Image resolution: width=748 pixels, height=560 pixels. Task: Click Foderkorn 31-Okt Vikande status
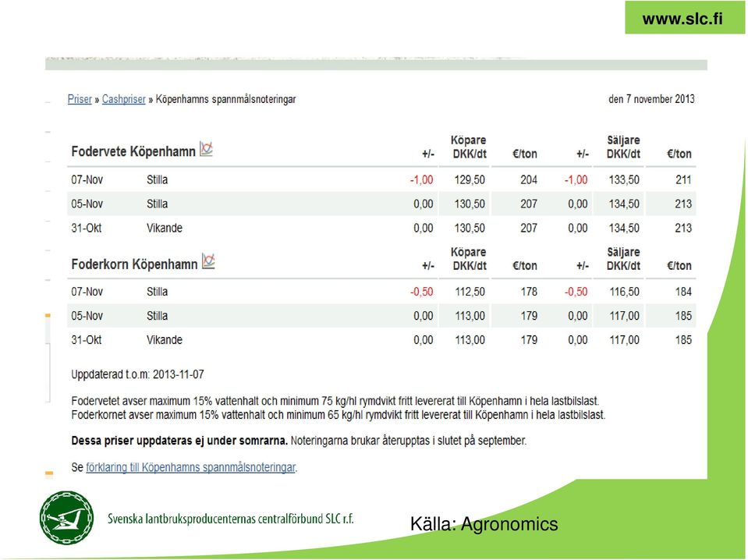click(165, 340)
